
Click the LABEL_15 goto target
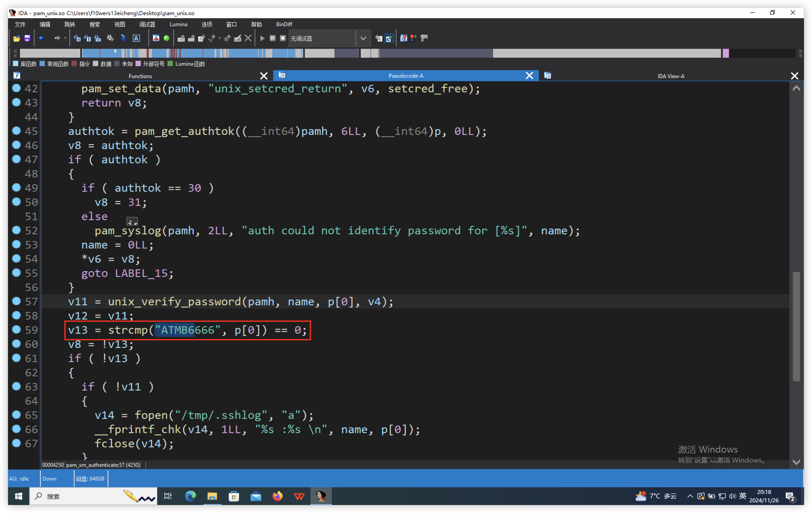(141, 273)
